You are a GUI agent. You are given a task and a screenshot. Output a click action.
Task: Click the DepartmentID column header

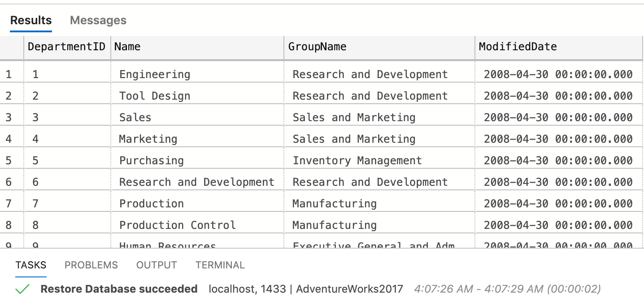(x=67, y=47)
